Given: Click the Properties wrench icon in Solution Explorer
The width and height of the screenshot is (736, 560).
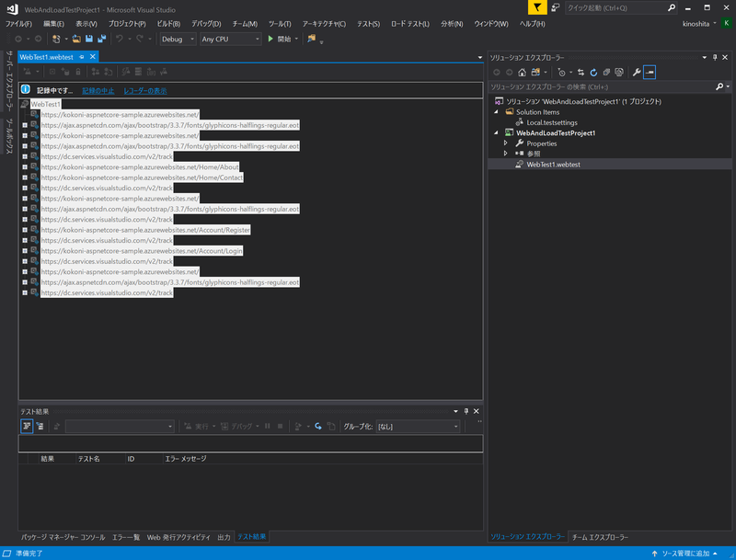Looking at the screenshot, I should click(x=637, y=73).
